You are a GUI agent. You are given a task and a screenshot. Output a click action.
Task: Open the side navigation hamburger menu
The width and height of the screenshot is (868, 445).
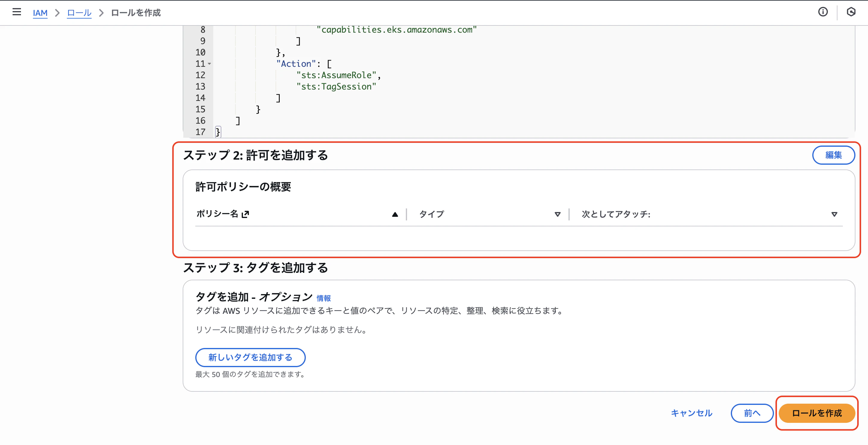(16, 12)
